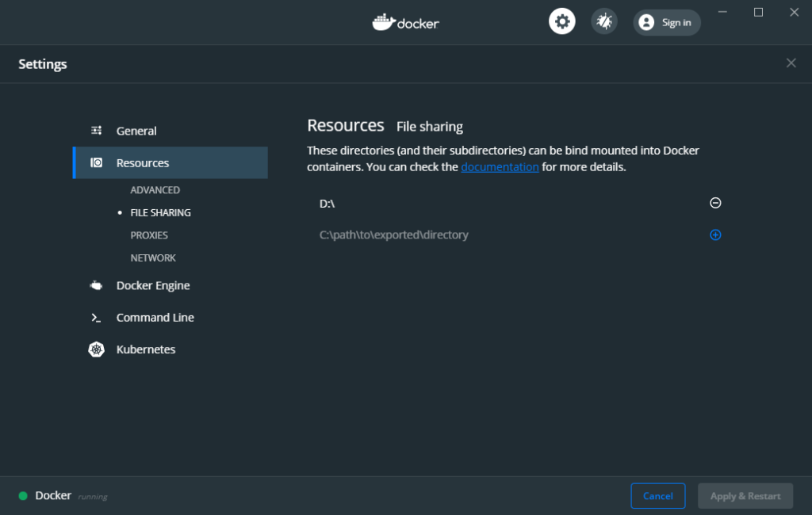Screen dimensions: 812x515
Task: Open the Advanced resources subsection
Action: [x=155, y=190]
